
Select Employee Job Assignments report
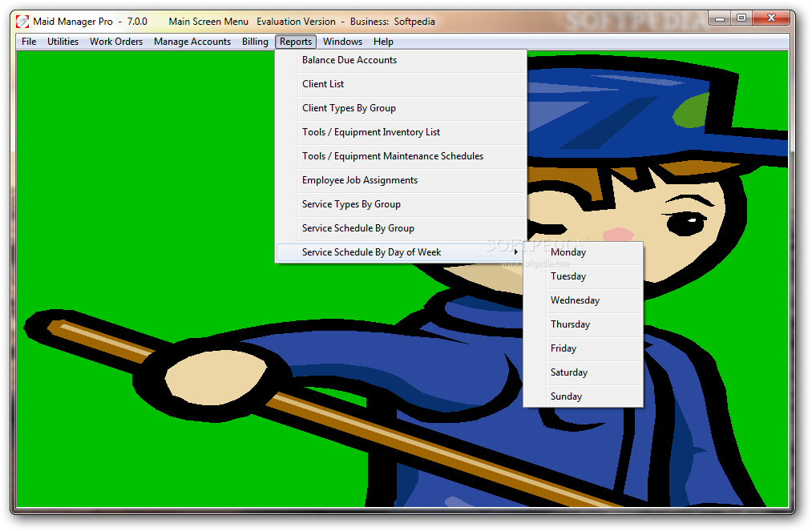(402, 180)
